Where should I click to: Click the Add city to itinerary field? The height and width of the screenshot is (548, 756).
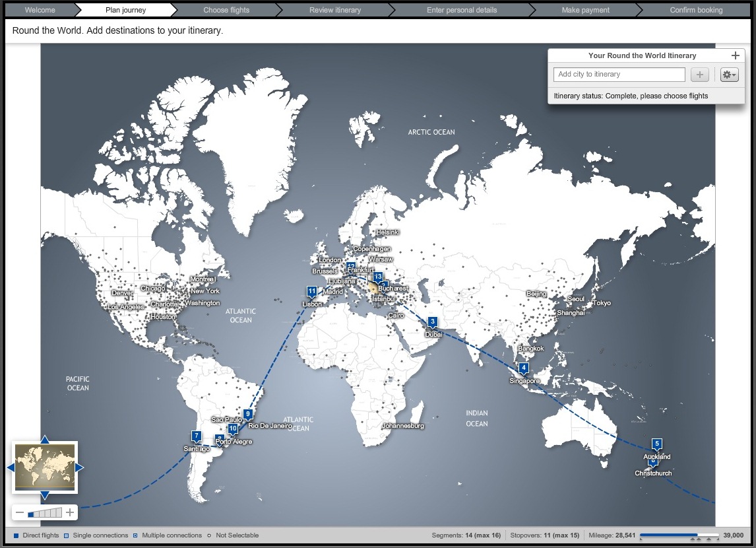tap(619, 75)
